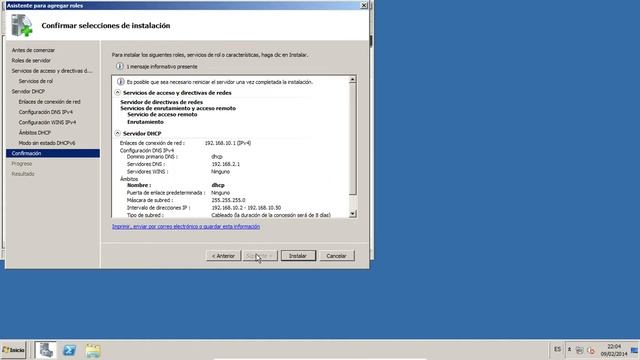Screen dimensions: 640x360
Task: Click info icon beside restart warning message
Action: click(120, 82)
